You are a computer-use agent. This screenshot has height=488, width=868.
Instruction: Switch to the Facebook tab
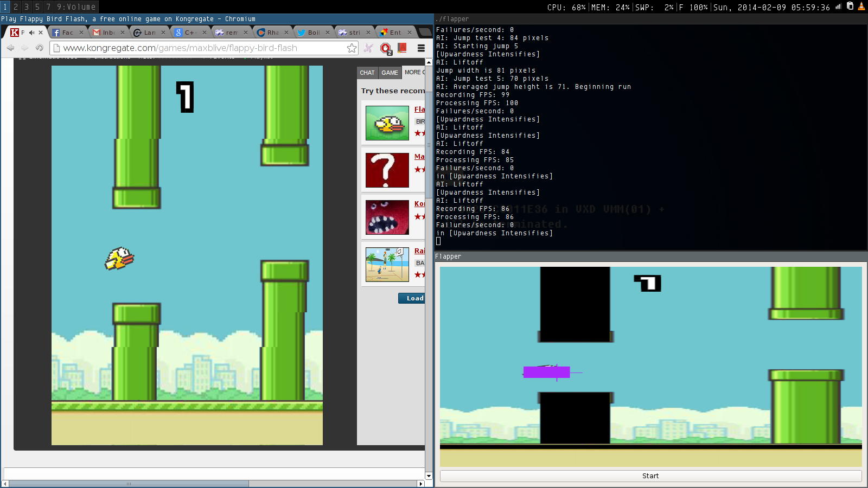click(x=67, y=33)
